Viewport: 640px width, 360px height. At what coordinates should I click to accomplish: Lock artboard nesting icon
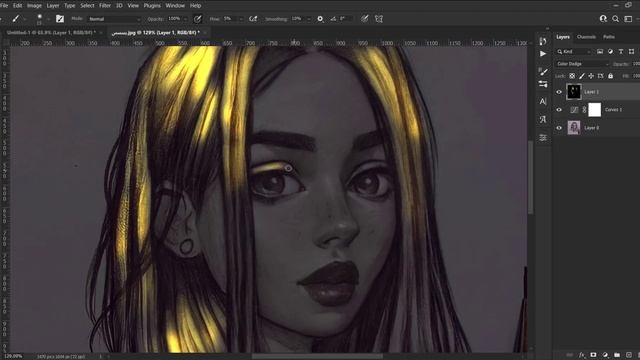(x=600, y=76)
